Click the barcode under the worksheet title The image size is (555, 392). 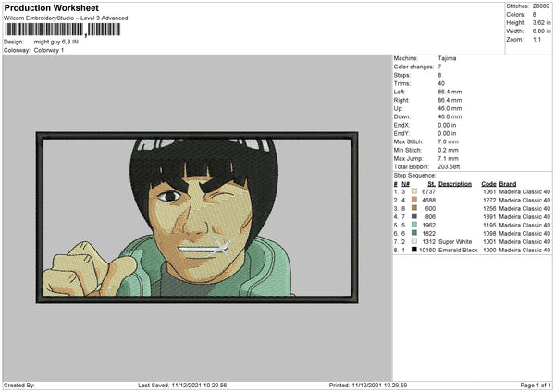(60, 30)
